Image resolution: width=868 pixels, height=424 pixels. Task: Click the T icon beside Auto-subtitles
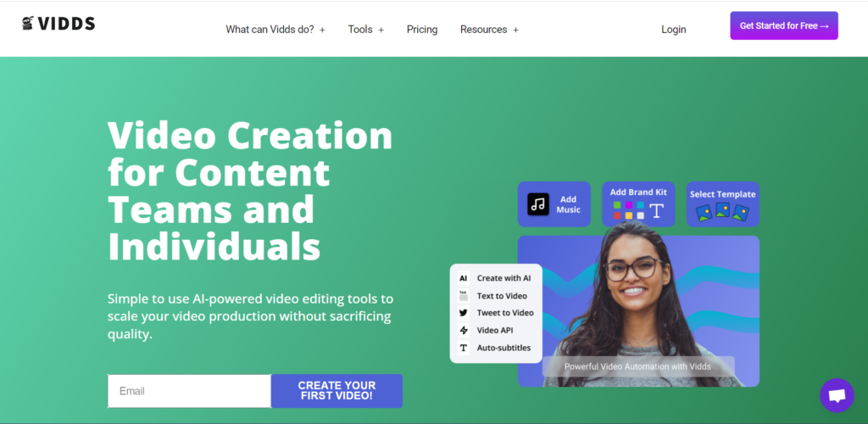pos(464,349)
